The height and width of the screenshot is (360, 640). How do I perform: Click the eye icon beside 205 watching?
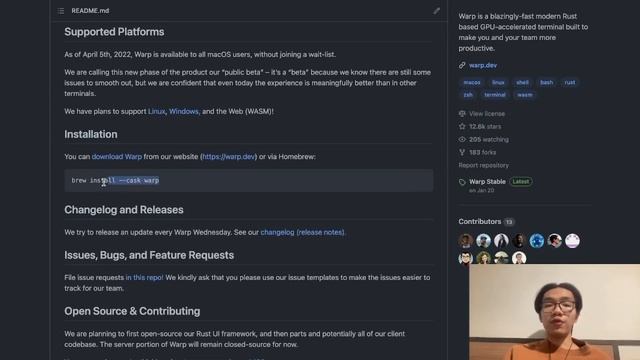pyautogui.click(x=462, y=139)
